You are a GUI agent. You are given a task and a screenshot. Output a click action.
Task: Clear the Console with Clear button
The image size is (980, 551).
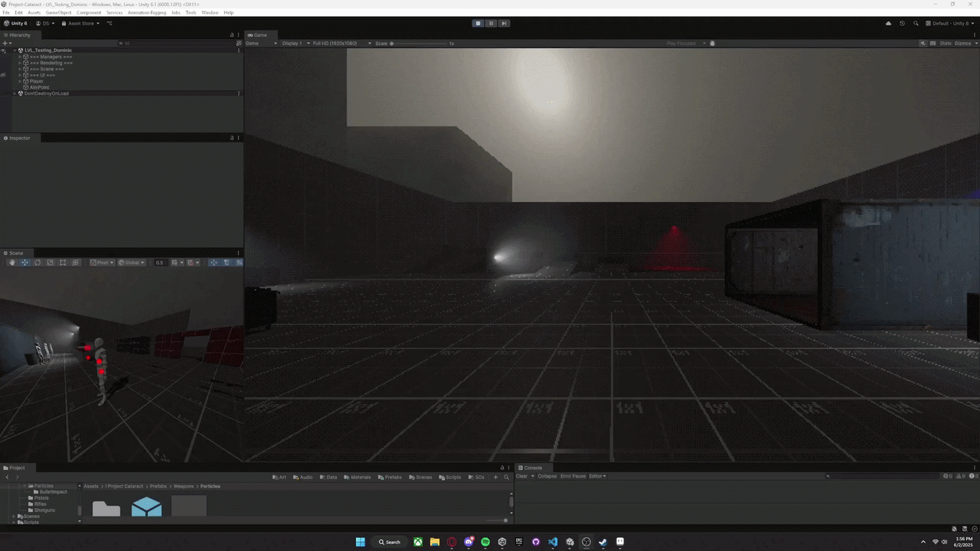521,476
